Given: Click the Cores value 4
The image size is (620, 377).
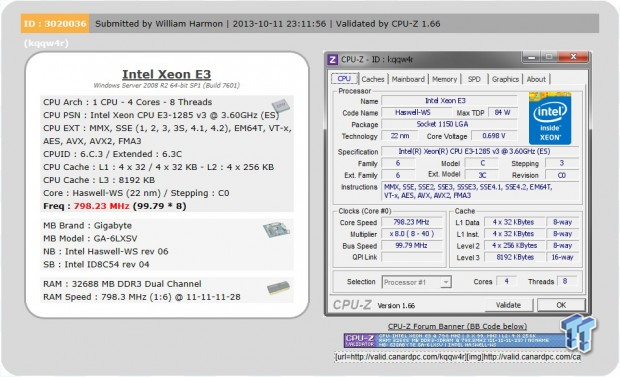Looking at the screenshot, I should click(x=506, y=281).
